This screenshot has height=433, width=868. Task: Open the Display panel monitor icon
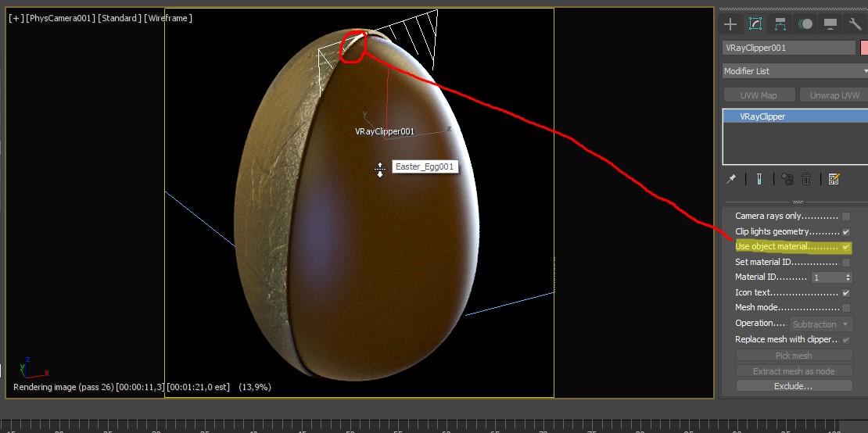(830, 24)
